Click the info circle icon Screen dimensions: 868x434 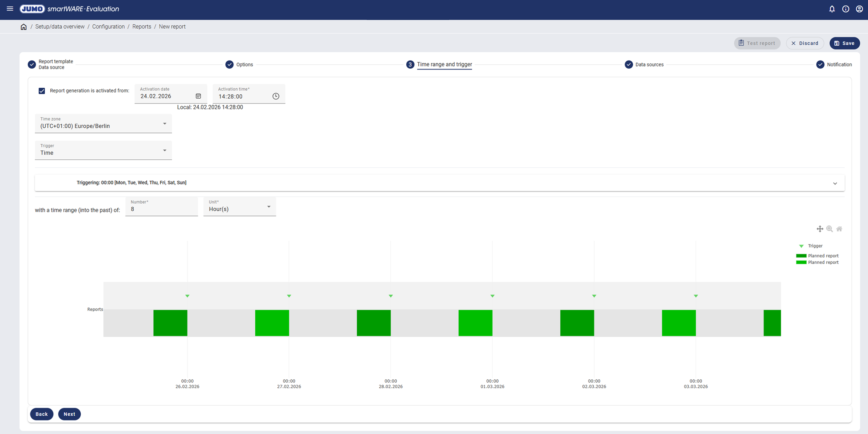click(845, 9)
